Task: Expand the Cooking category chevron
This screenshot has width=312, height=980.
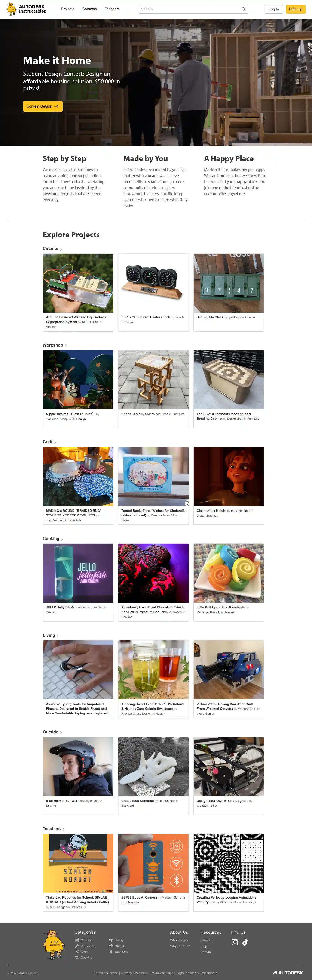Action: point(62,539)
